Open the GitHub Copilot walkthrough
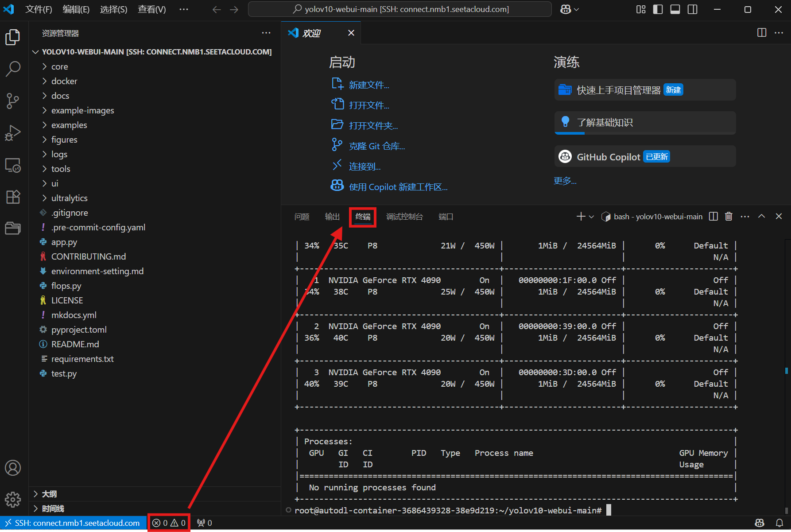The image size is (791, 532). click(x=645, y=156)
